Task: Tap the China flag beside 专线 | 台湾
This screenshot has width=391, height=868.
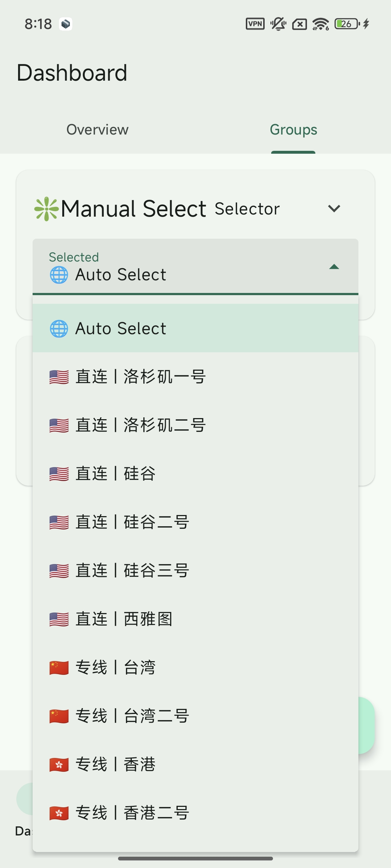Action: [x=59, y=668]
